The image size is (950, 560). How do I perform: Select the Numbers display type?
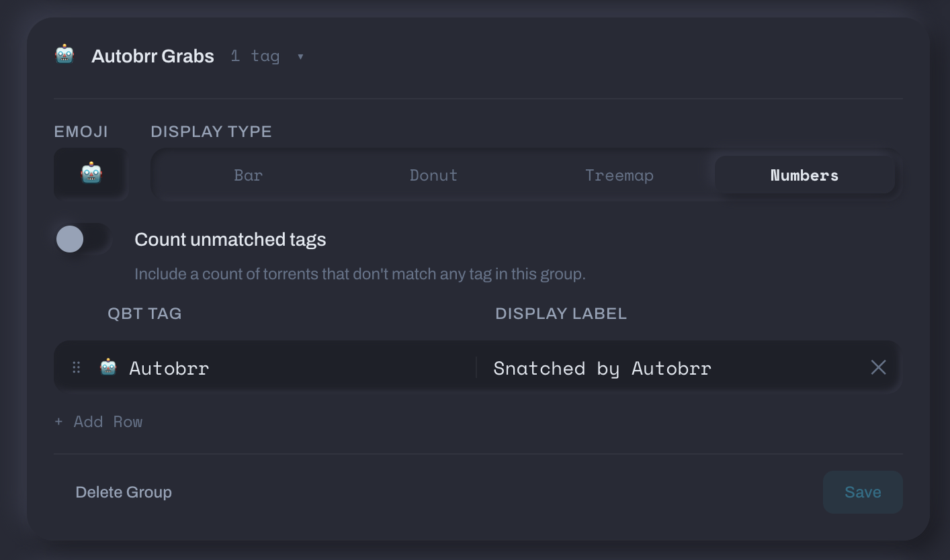point(804,175)
